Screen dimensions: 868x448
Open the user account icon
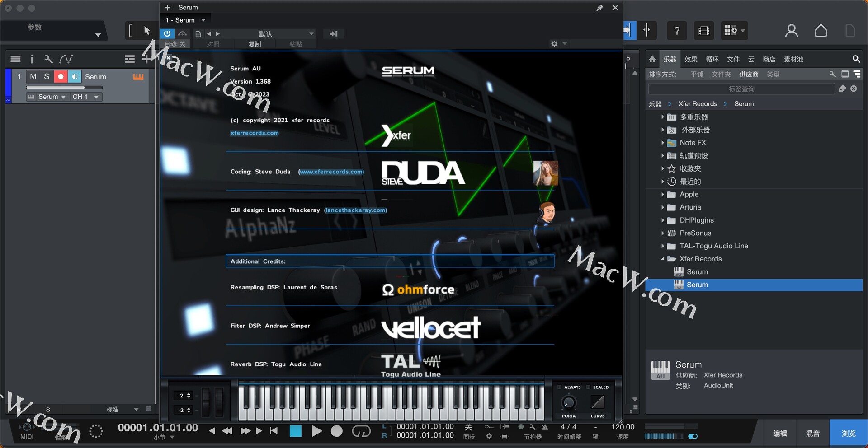pyautogui.click(x=791, y=31)
